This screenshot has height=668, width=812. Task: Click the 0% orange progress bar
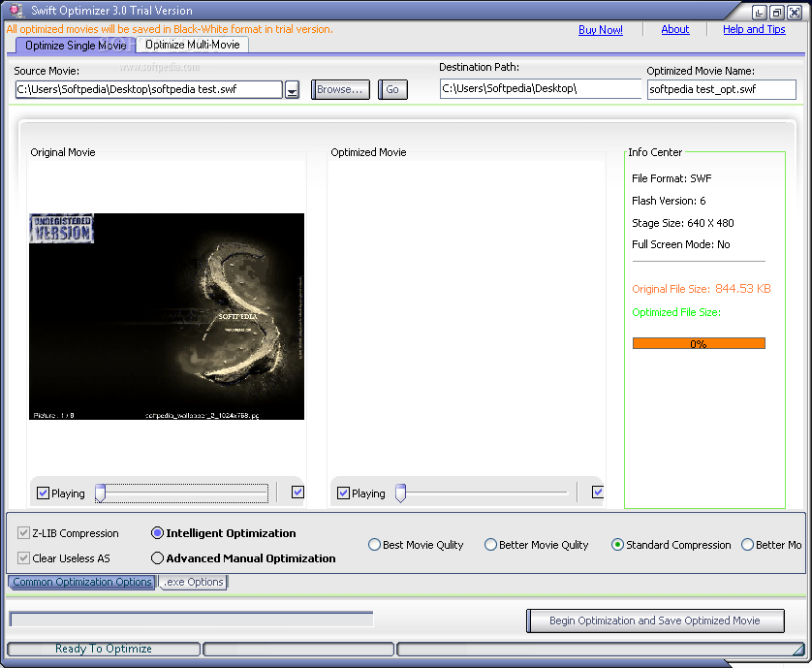699,343
